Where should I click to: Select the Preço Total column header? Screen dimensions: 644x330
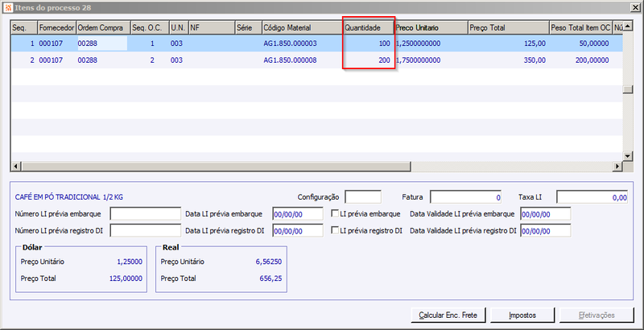click(509, 28)
